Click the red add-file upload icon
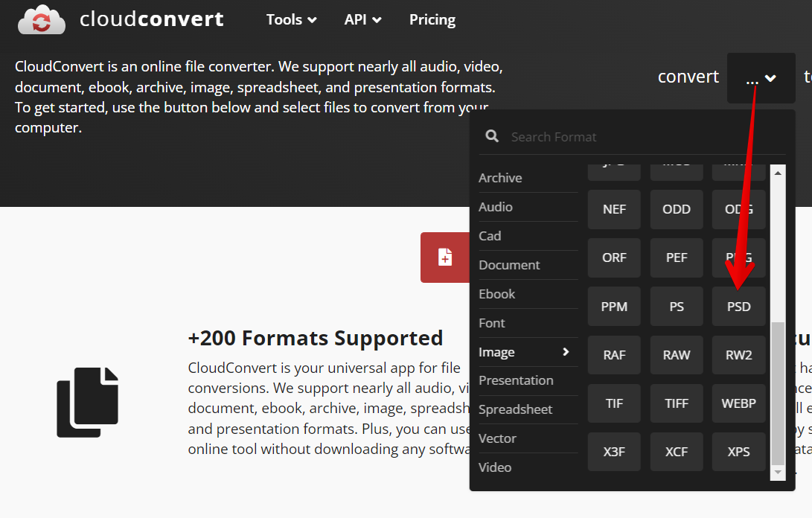 pyautogui.click(x=444, y=257)
